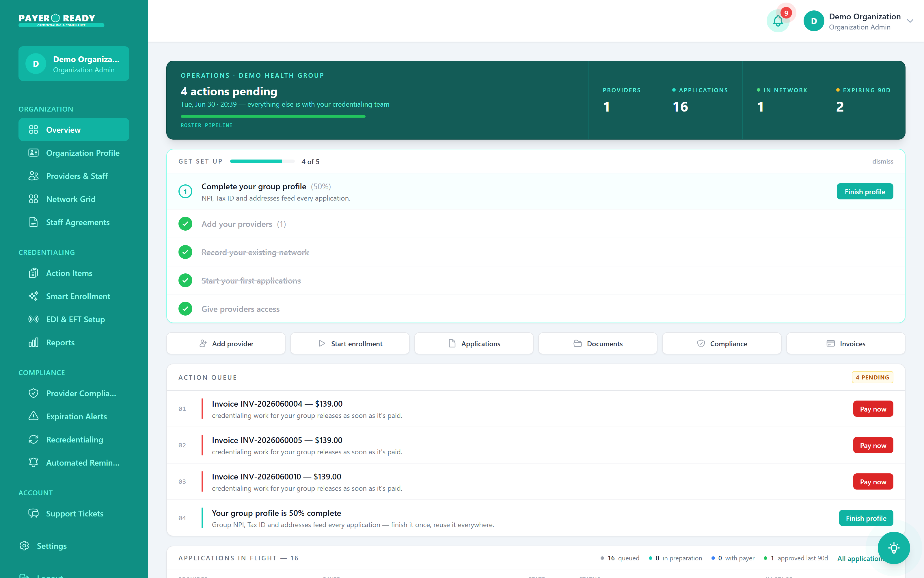The width and height of the screenshot is (924, 578).
Task: Open Network Grid page
Action: (74, 199)
